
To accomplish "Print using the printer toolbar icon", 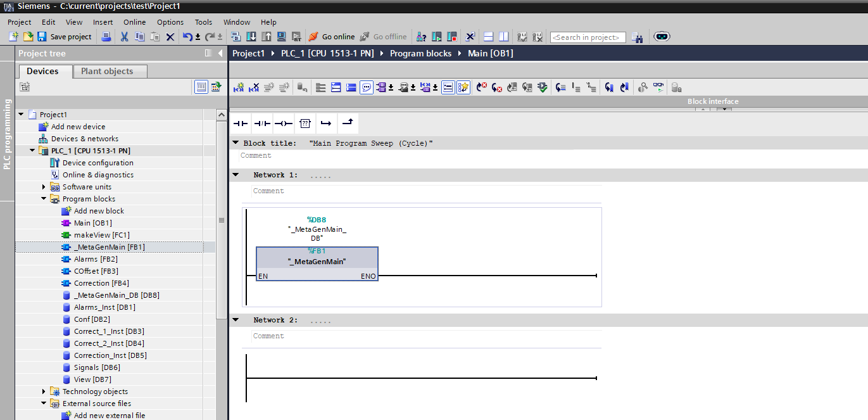I will coord(107,37).
